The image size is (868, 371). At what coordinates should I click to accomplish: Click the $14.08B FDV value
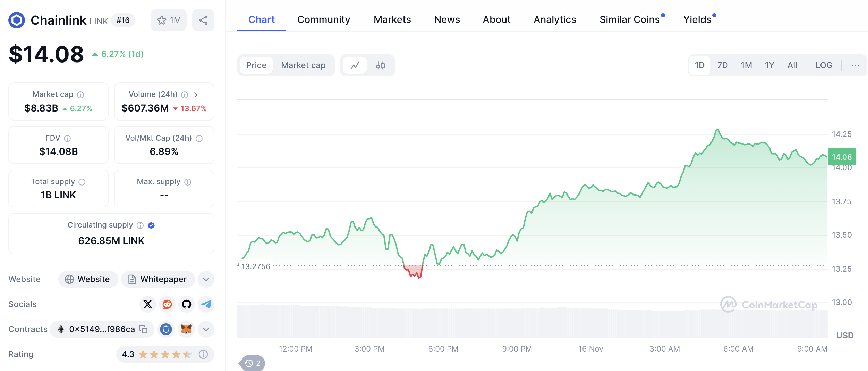pos(58,152)
